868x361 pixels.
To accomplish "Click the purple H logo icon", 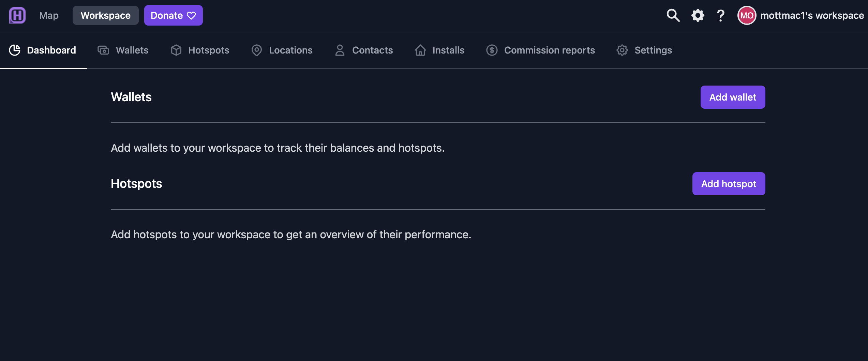I will click(x=17, y=15).
